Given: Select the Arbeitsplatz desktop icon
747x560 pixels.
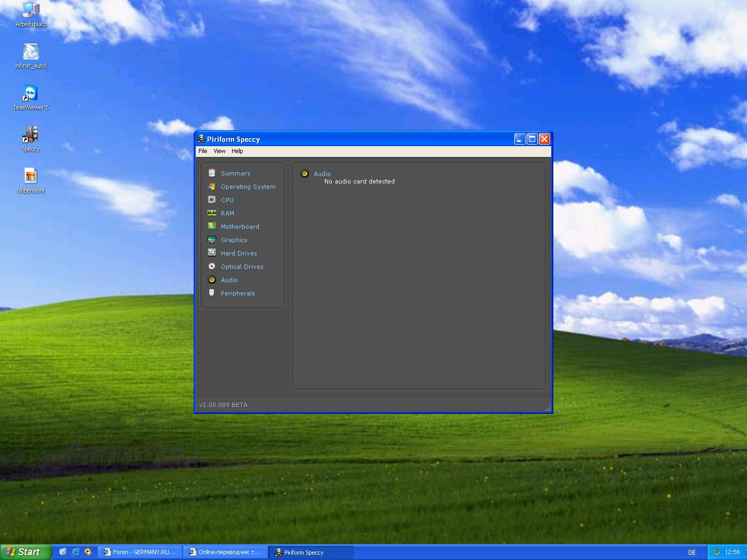Looking at the screenshot, I should click(31, 14).
